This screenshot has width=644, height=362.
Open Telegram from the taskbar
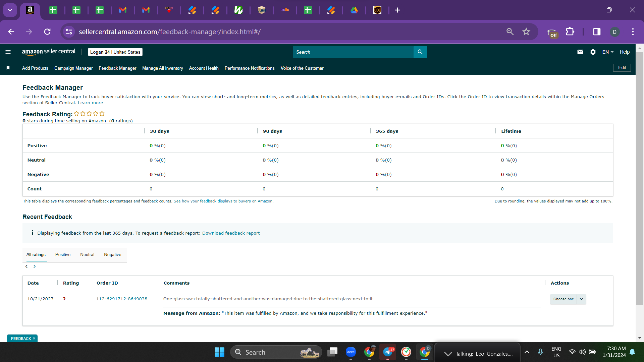[x=388, y=352]
